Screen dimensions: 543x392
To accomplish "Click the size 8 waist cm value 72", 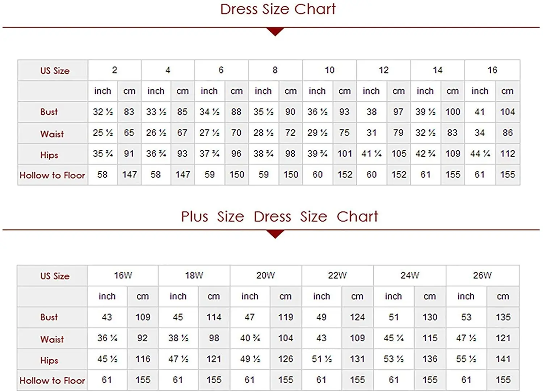I will [x=290, y=133].
